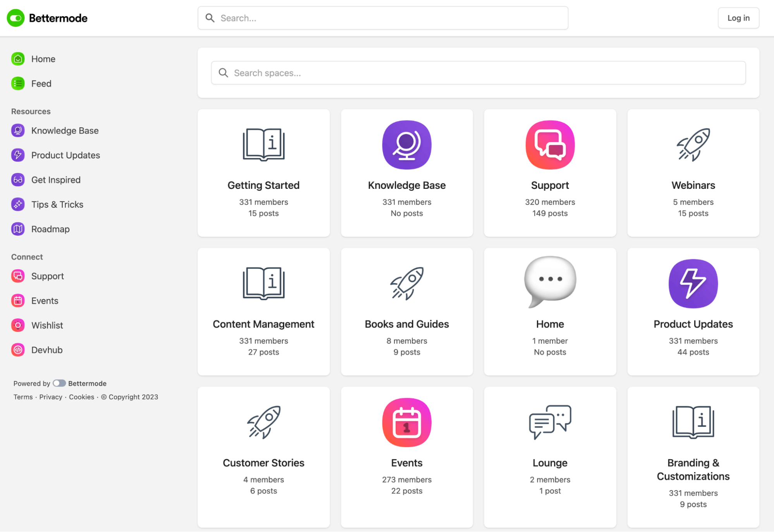This screenshot has height=532, width=774.
Task: Open Tips & Tricks sidebar item
Action: point(57,204)
